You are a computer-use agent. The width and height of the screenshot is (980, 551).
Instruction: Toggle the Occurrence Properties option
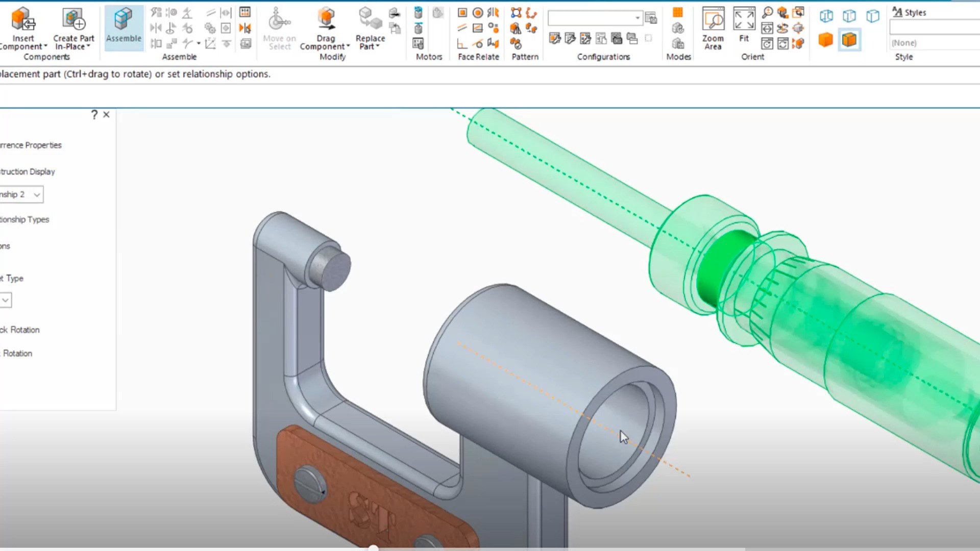[x=31, y=145]
